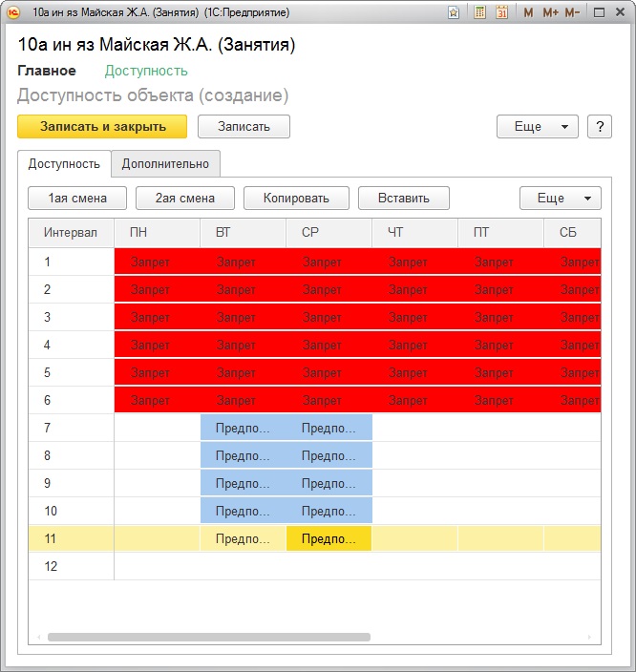This screenshot has height=672, width=636.
Task: Click the Копировать button
Action: pyautogui.click(x=296, y=198)
